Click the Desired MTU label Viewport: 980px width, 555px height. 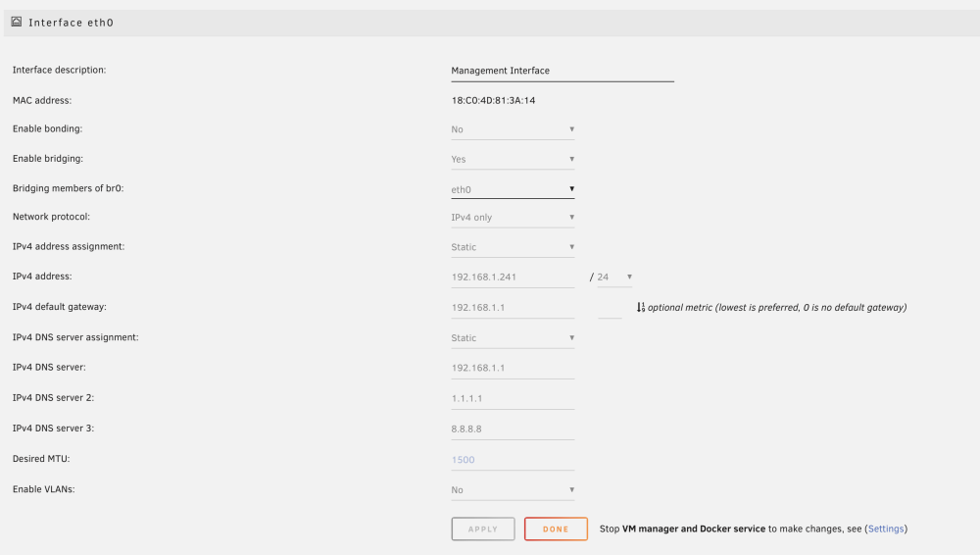coord(41,459)
